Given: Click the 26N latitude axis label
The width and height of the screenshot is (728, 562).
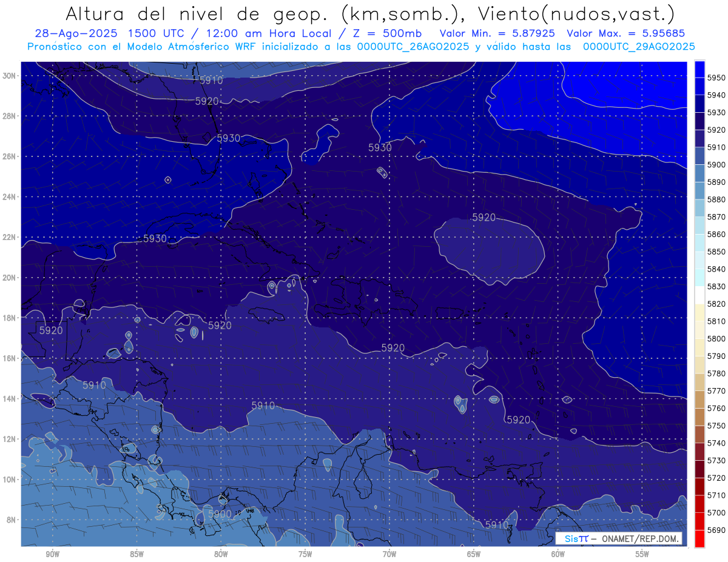Looking at the screenshot, I should tap(10, 156).
